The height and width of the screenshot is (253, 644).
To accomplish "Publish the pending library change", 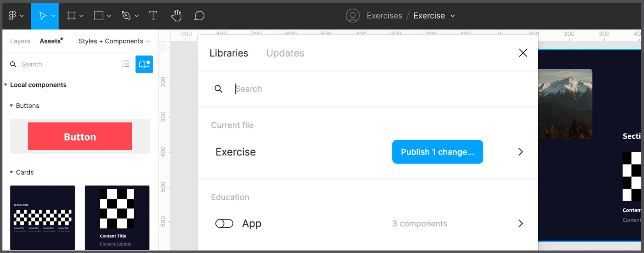I will (x=437, y=152).
